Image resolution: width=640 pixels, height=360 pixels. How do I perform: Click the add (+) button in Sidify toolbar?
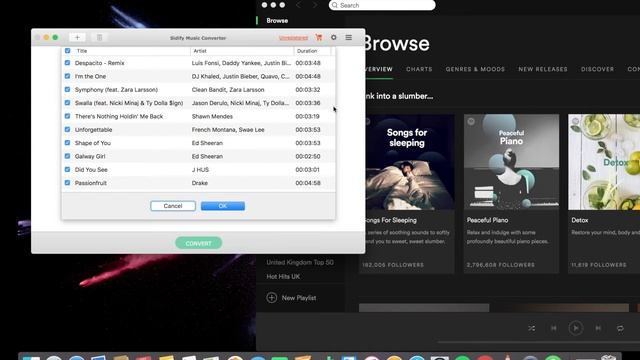point(77,38)
